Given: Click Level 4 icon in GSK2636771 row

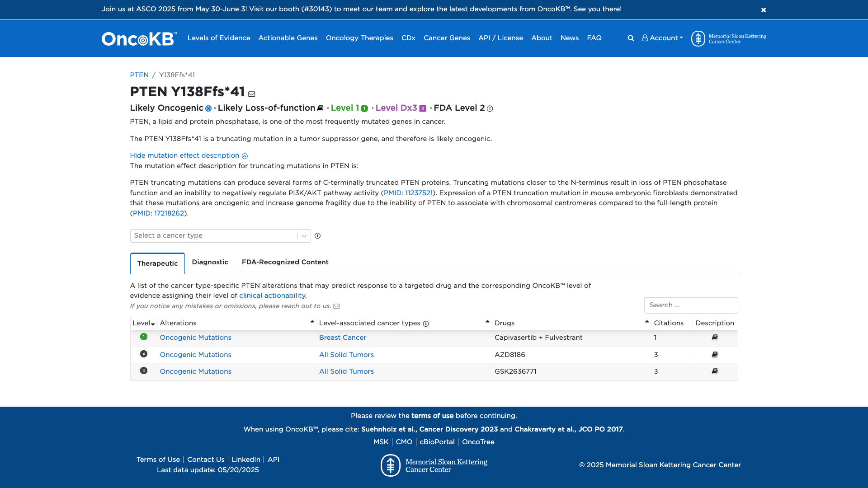Looking at the screenshot, I should coord(144,371).
